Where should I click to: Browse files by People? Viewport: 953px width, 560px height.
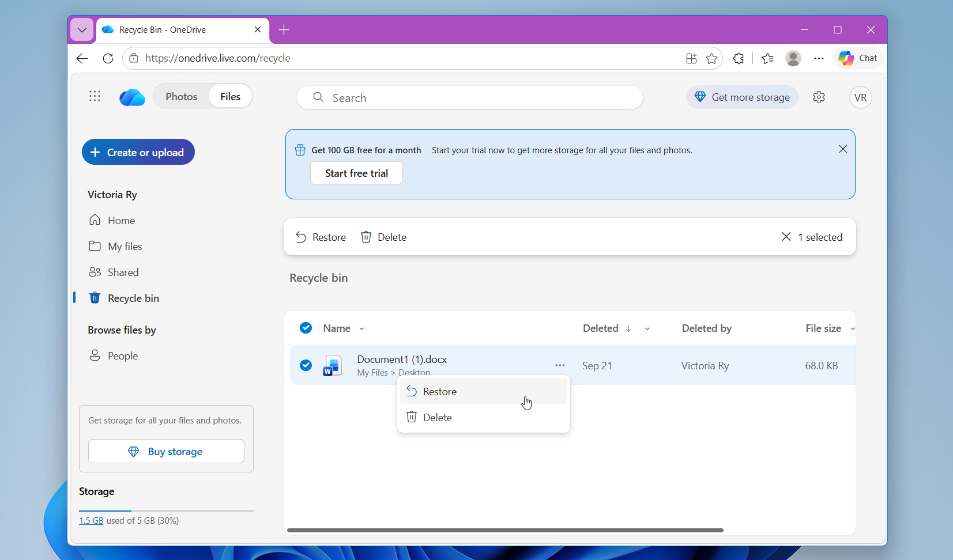(x=114, y=356)
